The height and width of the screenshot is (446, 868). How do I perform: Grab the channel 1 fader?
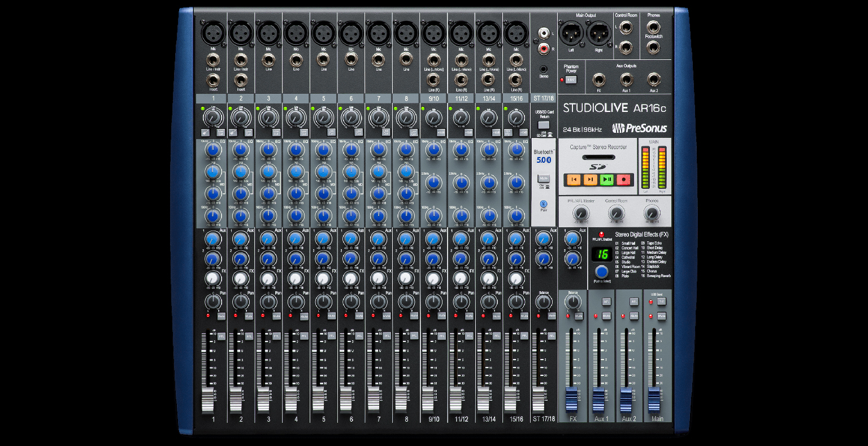208,399
